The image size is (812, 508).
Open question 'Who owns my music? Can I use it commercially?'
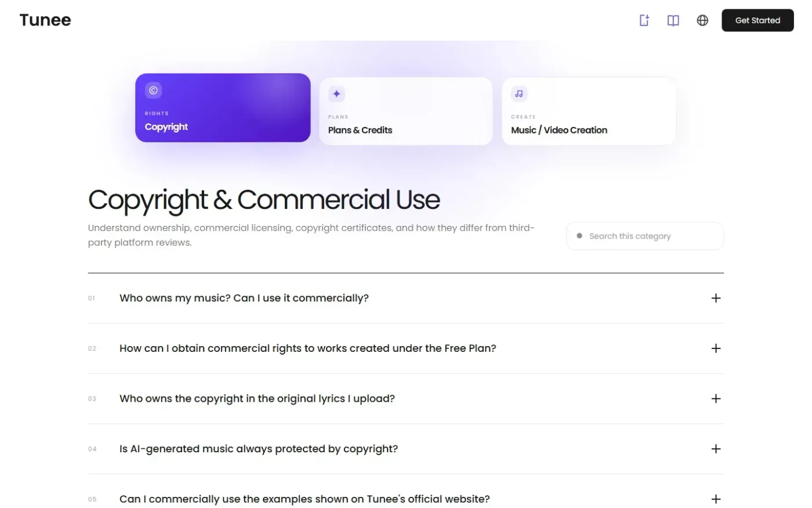tap(244, 298)
